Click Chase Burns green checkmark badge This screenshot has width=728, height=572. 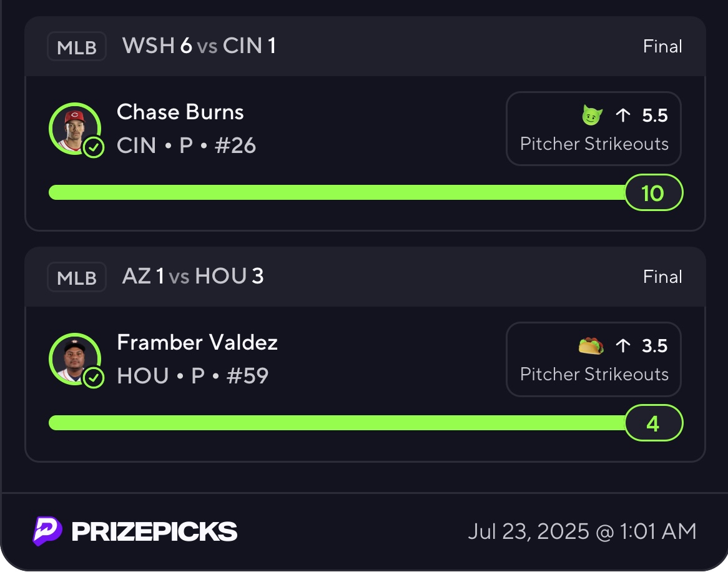coord(94,147)
